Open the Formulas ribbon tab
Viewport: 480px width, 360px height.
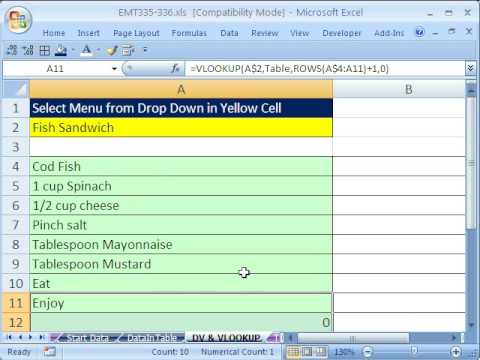tap(189, 33)
